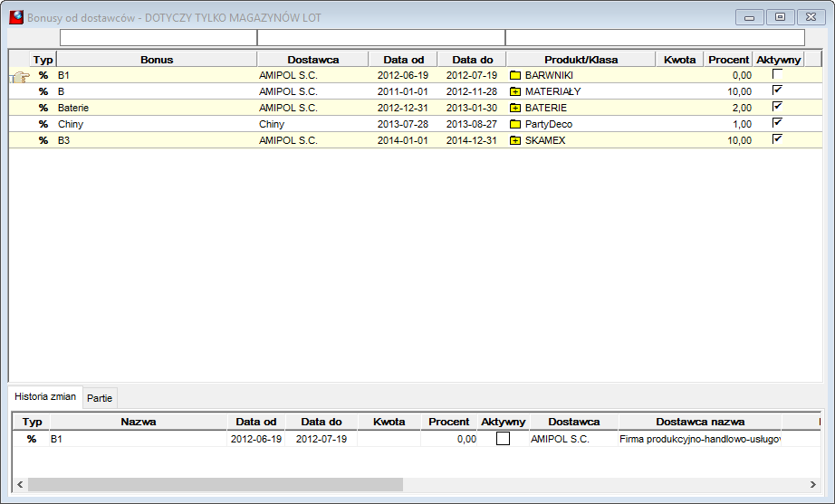Minimize the Bonusy od dostawców window
This screenshot has width=835, height=504.
749,17
